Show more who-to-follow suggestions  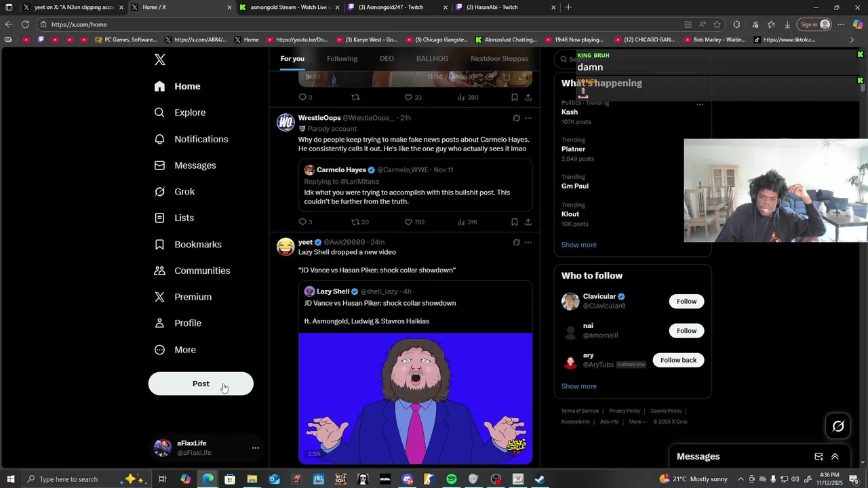coord(578,386)
